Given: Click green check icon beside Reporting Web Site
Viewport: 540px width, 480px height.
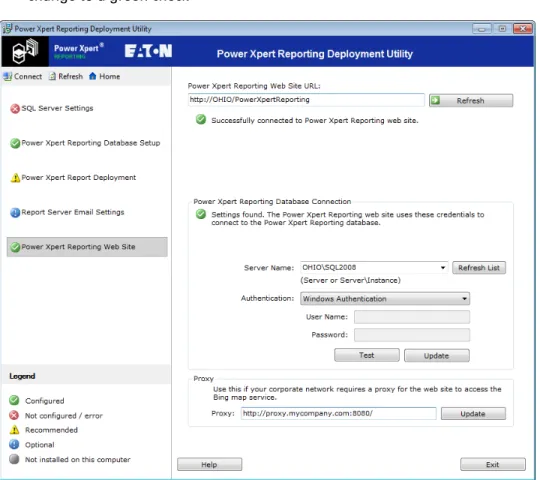Looking at the screenshot, I should (15, 247).
